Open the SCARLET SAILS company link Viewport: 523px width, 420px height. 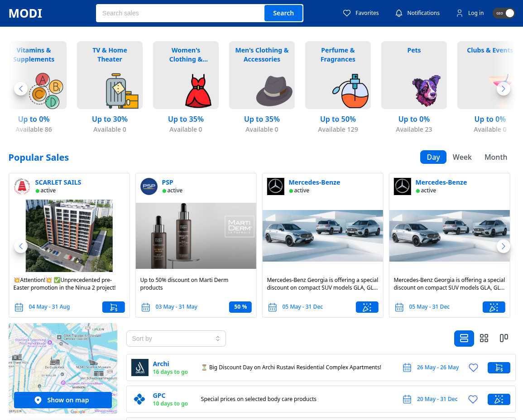pos(58,182)
